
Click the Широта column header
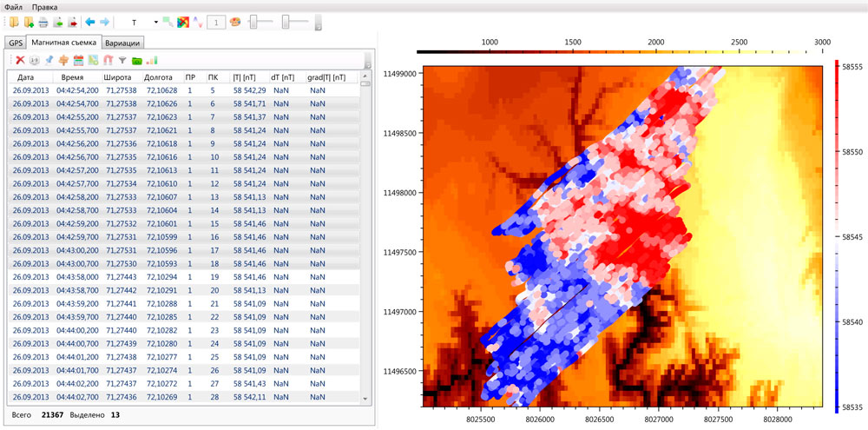(117, 77)
